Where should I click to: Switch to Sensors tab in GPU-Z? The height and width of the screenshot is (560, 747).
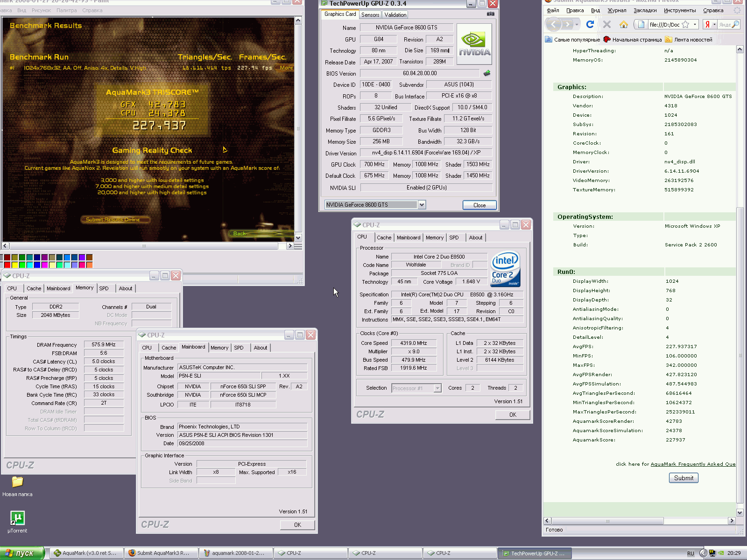tap(370, 15)
